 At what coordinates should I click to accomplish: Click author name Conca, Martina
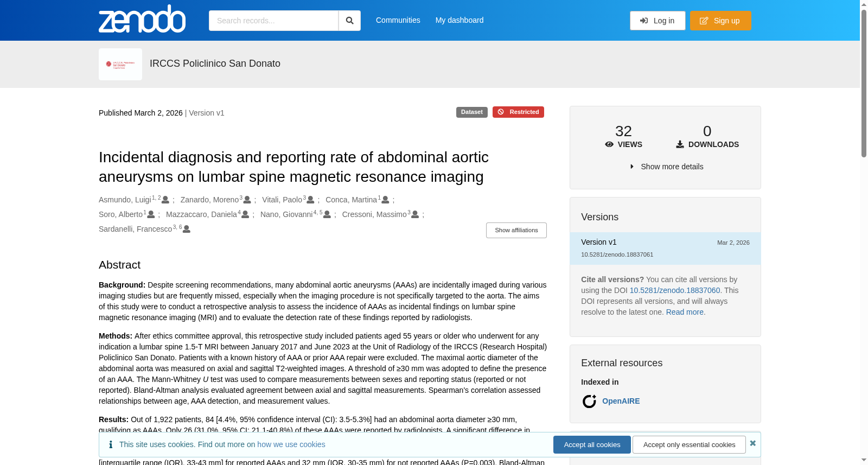(351, 200)
